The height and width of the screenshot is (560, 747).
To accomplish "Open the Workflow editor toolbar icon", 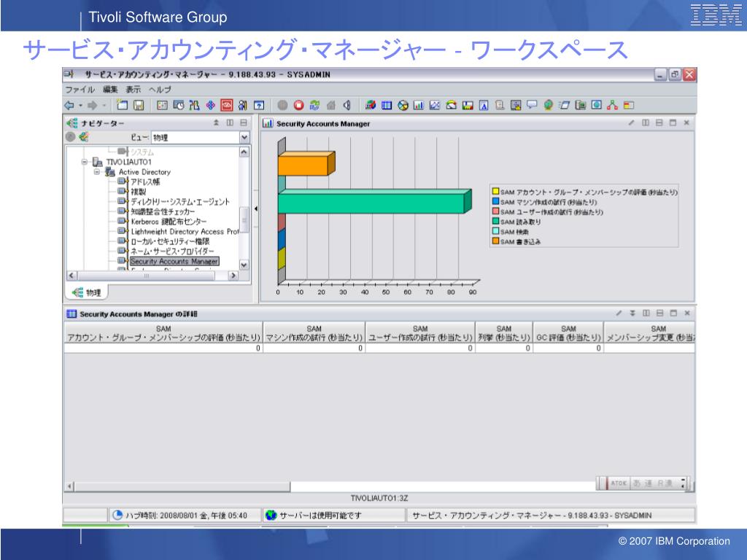I will tap(194, 105).
